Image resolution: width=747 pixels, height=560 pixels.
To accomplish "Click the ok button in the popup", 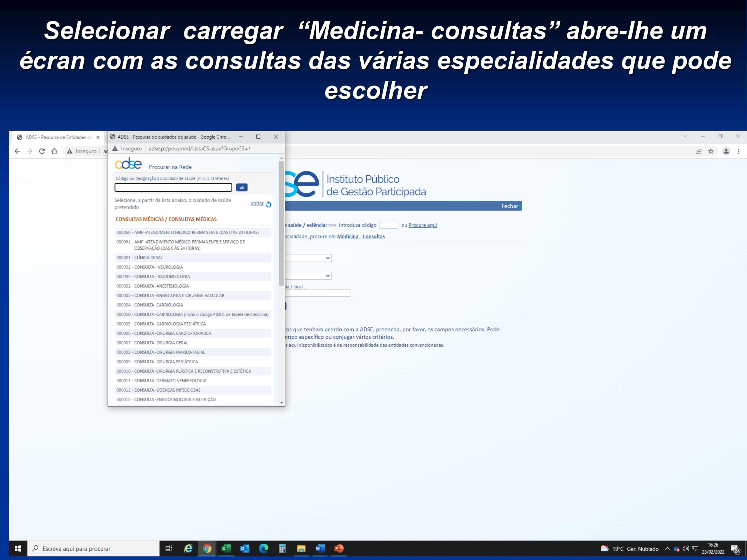I will [x=242, y=187].
